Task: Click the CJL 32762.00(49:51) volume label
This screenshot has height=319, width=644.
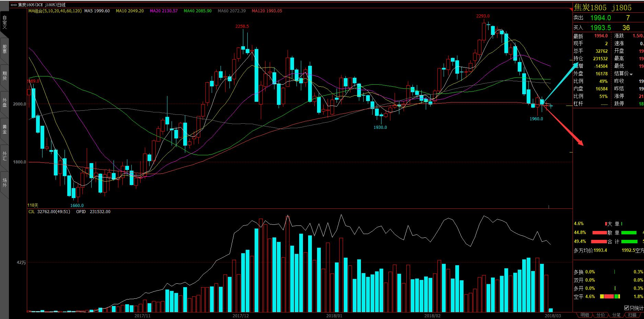Action: (x=49, y=212)
